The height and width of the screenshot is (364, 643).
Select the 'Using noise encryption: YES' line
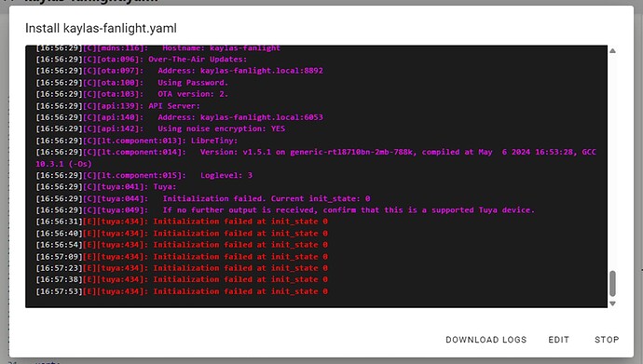coord(160,128)
